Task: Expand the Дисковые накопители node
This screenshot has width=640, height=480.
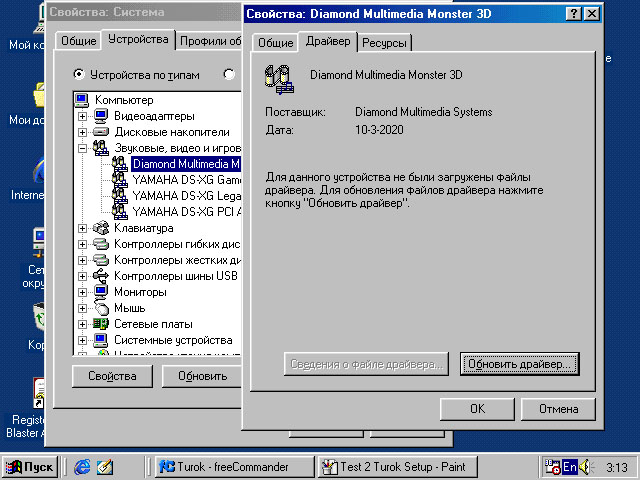Action: [x=82, y=132]
